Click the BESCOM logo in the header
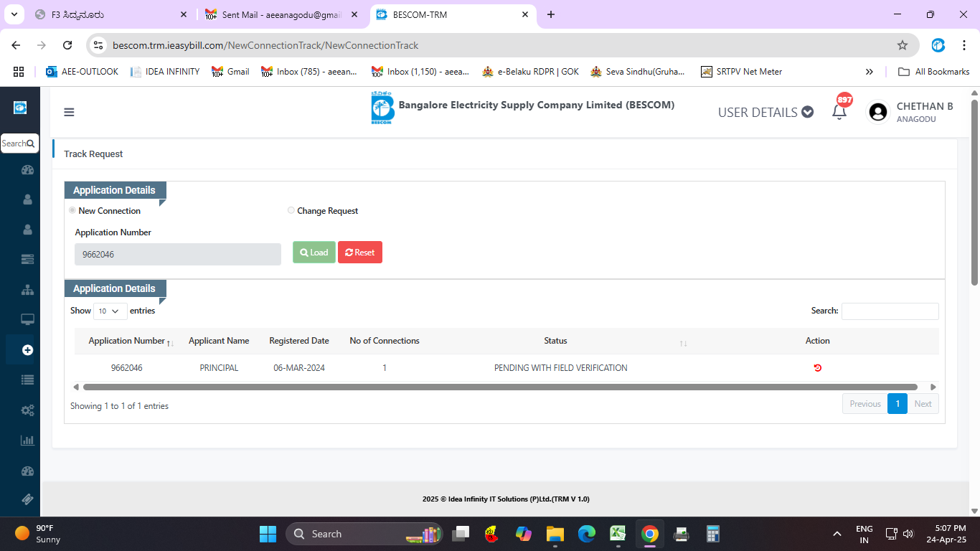The height and width of the screenshot is (551, 980). (382, 108)
